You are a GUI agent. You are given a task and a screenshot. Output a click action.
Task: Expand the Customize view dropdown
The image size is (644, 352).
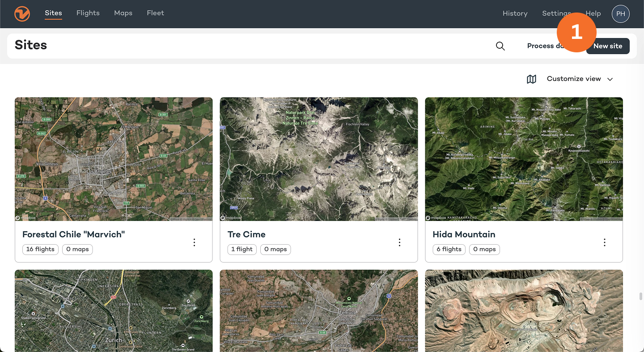point(580,79)
